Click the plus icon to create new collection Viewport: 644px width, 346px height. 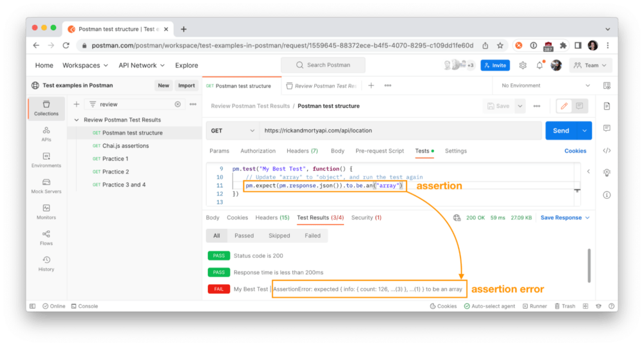(77, 104)
